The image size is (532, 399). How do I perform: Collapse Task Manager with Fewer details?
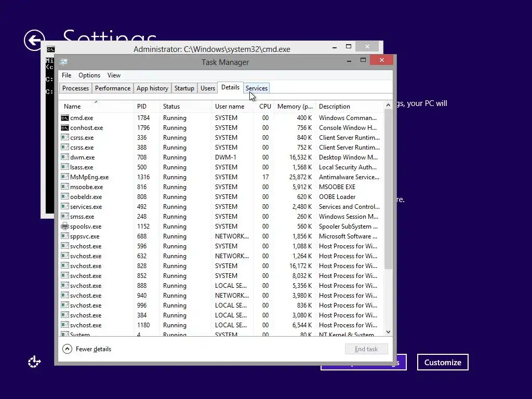point(87,349)
